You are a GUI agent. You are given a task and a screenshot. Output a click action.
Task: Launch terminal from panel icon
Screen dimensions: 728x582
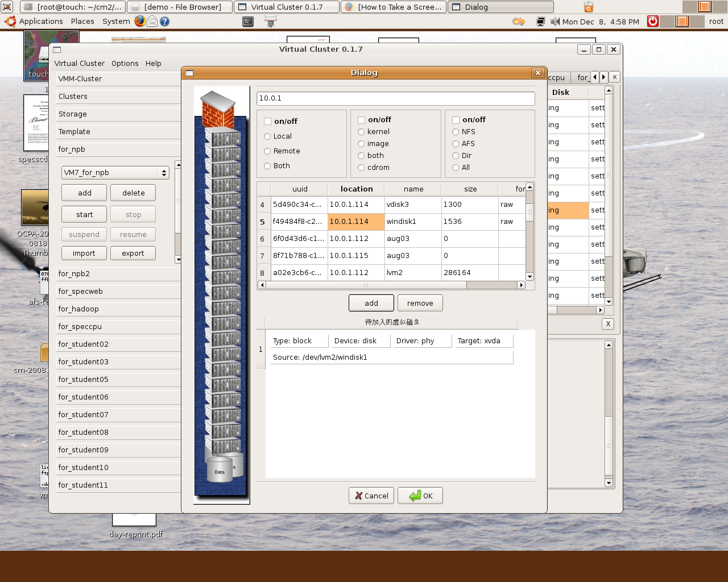tap(248, 22)
